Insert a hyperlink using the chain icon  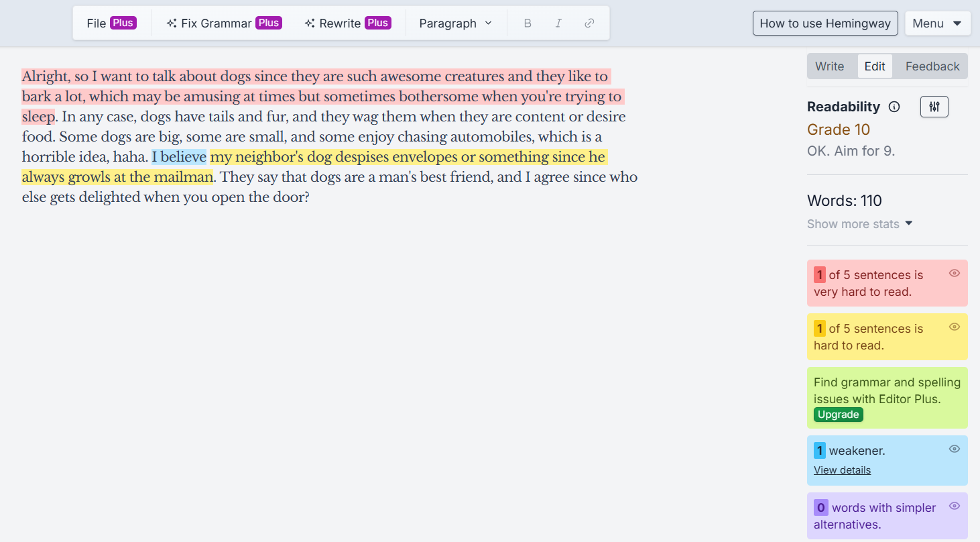tap(589, 23)
